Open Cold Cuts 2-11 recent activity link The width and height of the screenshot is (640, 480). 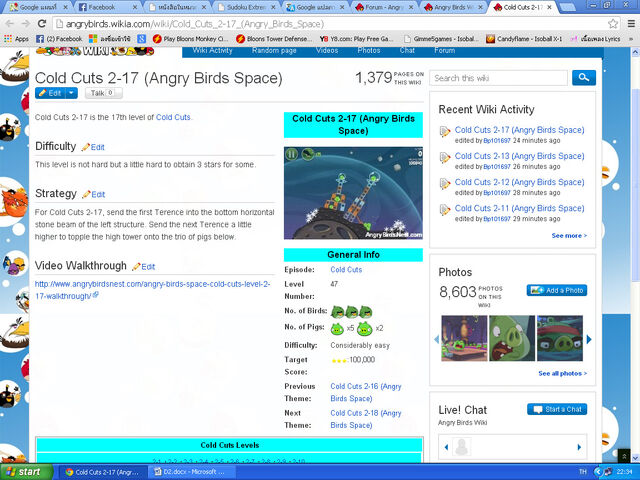click(519, 208)
